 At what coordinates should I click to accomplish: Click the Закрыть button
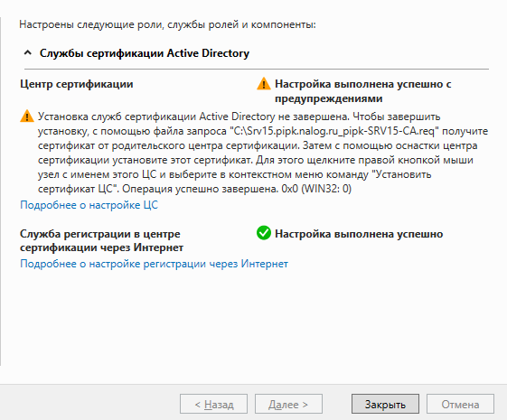click(x=385, y=404)
